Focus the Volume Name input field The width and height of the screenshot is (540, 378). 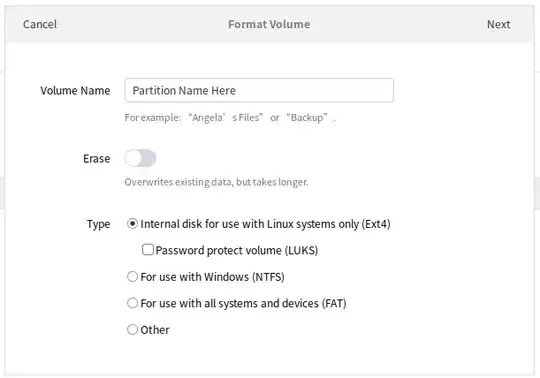click(x=259, y=90)
